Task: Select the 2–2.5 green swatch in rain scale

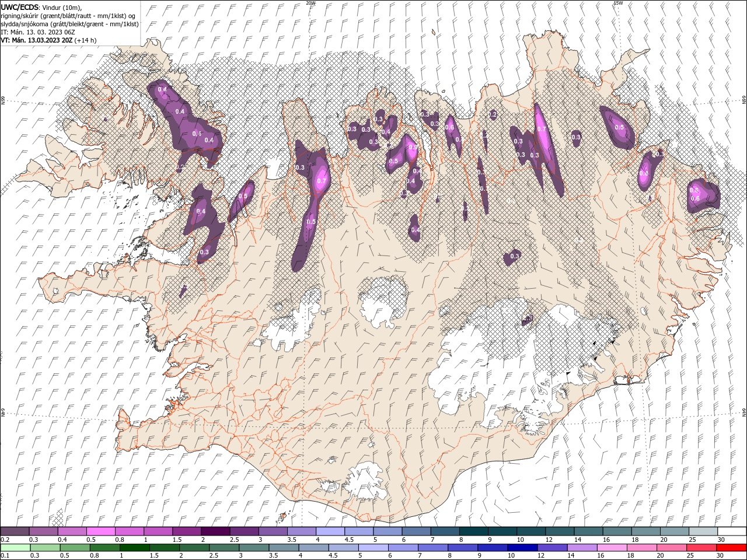Action: click(x=194, y=548)
